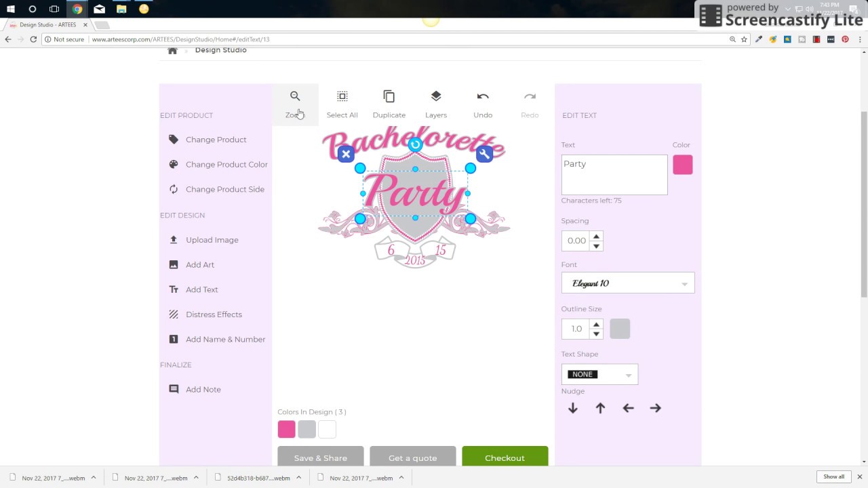The image size is (868, 488).
Task: Click the Redo arrow
Action: pos(530,96)
